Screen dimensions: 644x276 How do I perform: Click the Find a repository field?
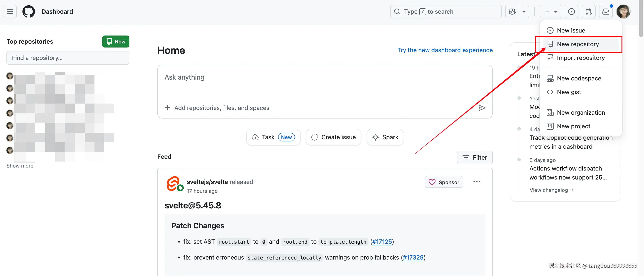pyautogui.click(x=68, y=58)
